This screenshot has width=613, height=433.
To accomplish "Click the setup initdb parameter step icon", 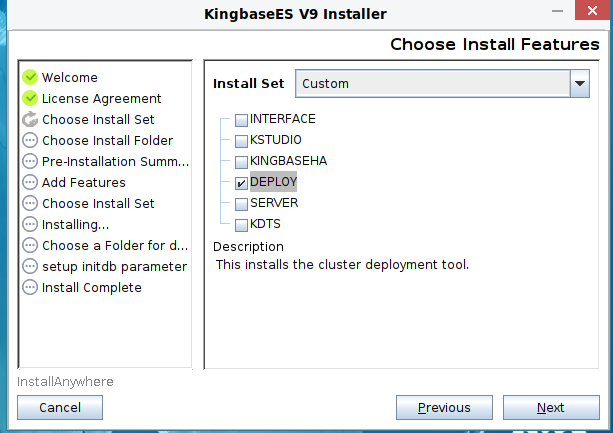I will point(30,266).
